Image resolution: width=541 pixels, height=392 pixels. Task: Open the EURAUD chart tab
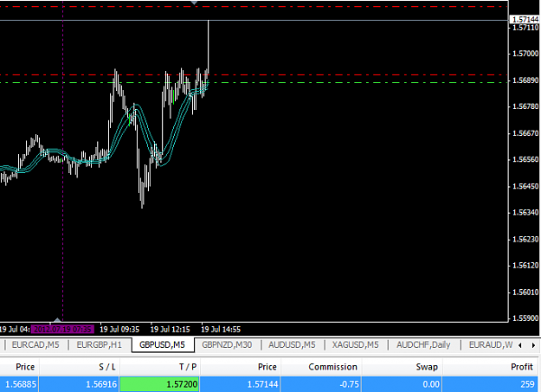click(490, 344)
